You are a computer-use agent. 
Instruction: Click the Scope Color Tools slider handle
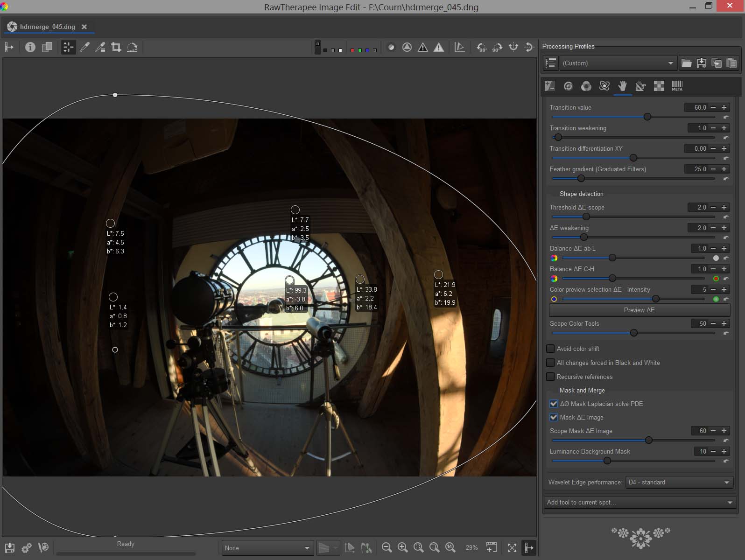pyautogui.click(x=633, y=333)
